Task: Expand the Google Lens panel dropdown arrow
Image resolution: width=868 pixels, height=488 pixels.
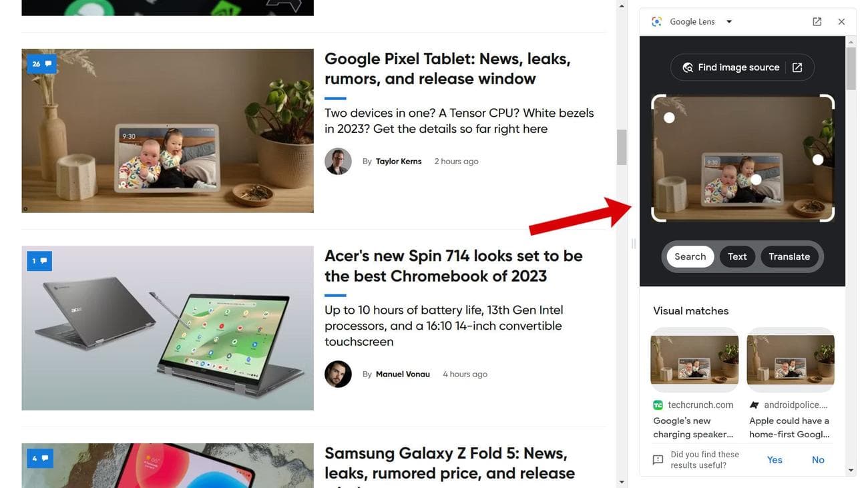Action: [729, 21]
